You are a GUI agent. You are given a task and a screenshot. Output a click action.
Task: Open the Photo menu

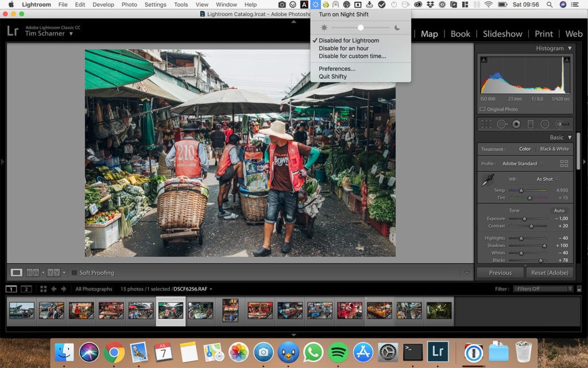tap(129, 5)
